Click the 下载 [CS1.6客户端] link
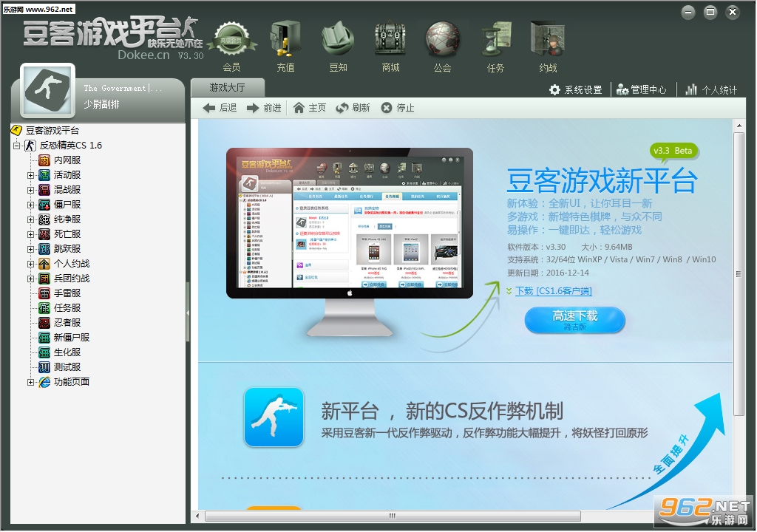Screen dimensions: 757x532 (553, 290)
